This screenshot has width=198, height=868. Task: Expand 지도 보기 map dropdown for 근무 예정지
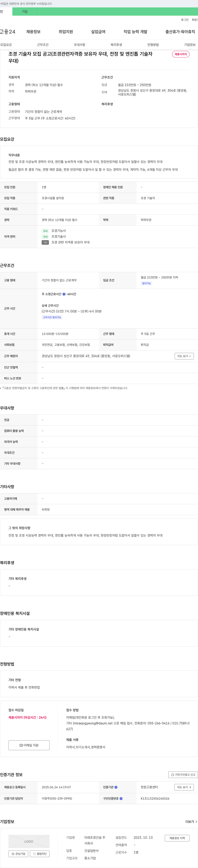coord(184,356)
